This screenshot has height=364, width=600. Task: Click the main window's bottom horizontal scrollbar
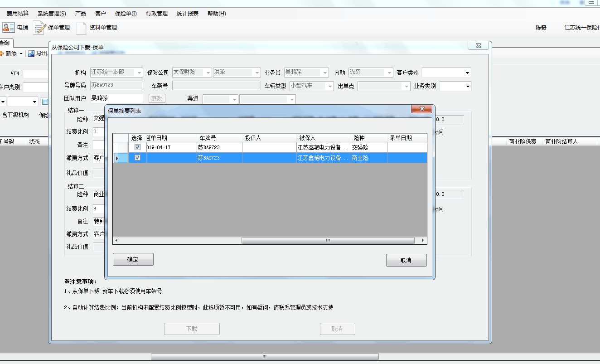(x=265, y=357)
